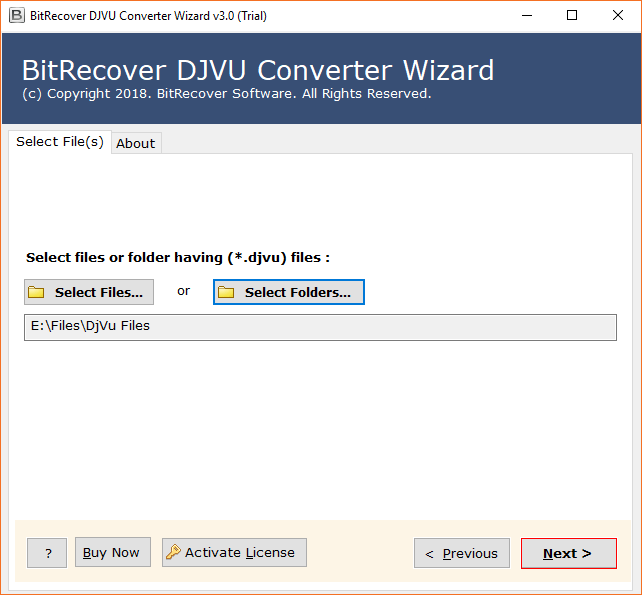
Task: Click the BitRecover DJVU Converter Wizard heading
Action: (x=258, y=70)
